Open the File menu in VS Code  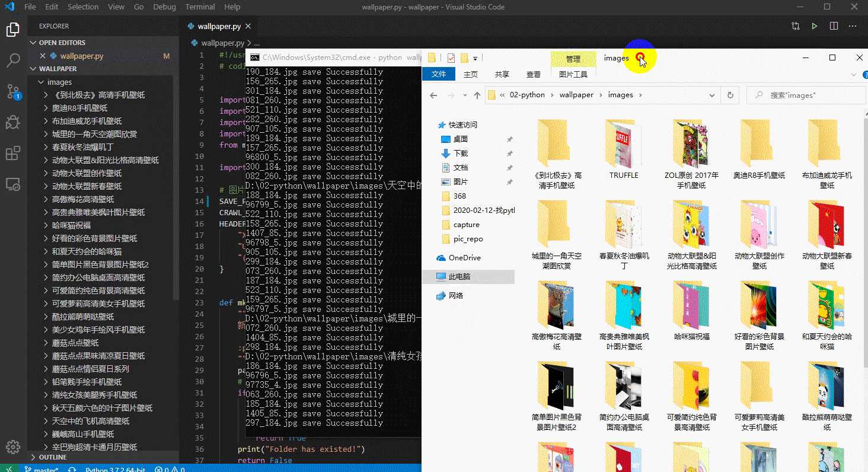(30, 7)
